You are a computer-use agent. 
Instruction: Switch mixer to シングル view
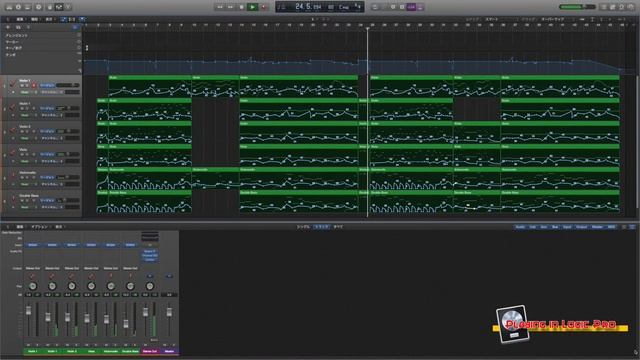click(x=303, y=227)
